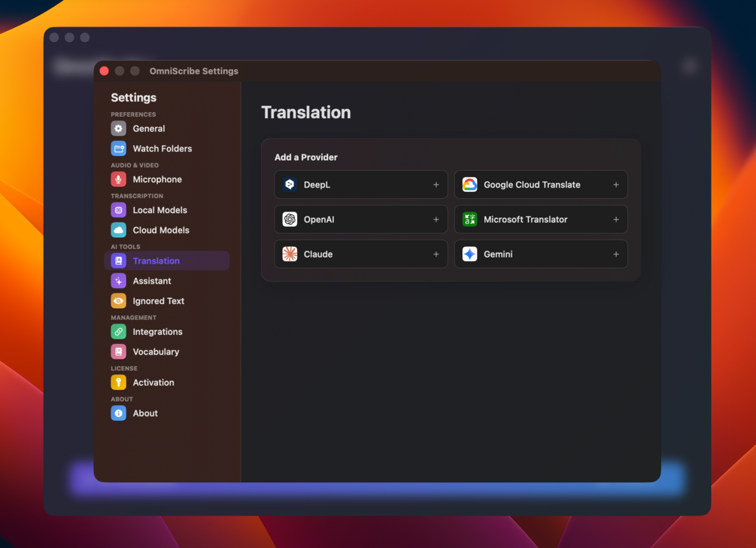The width and height of the screenshot is (756, 548).
Task: Click the purple Local Models icon
Action: (119, 210)
